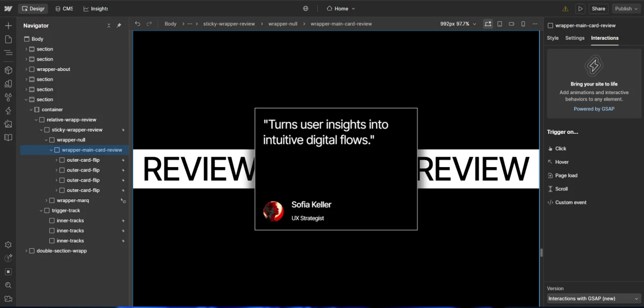The image size is (644, 308).
Task: Open the Components panel cube icon
Action: pos(8,70)
